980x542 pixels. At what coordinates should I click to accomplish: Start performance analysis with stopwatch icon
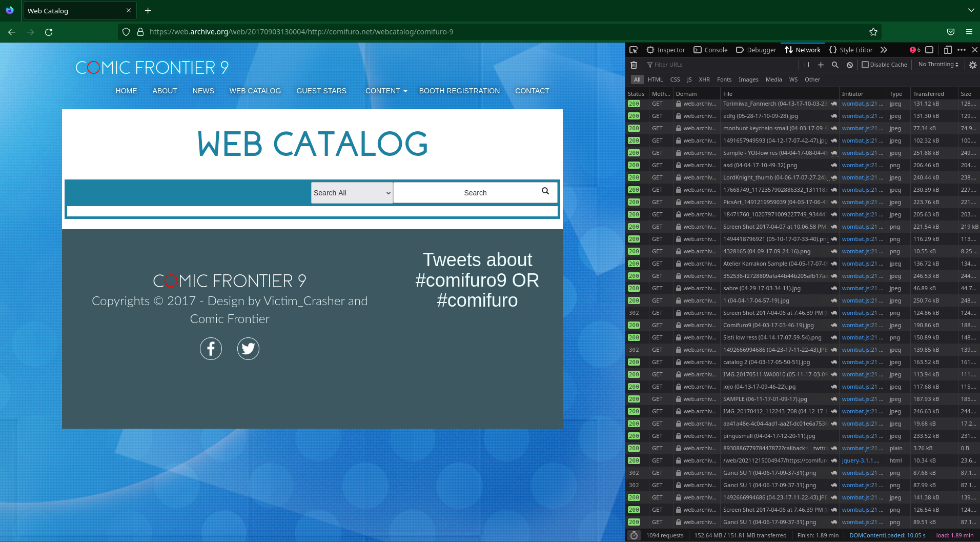pos(634,535)
